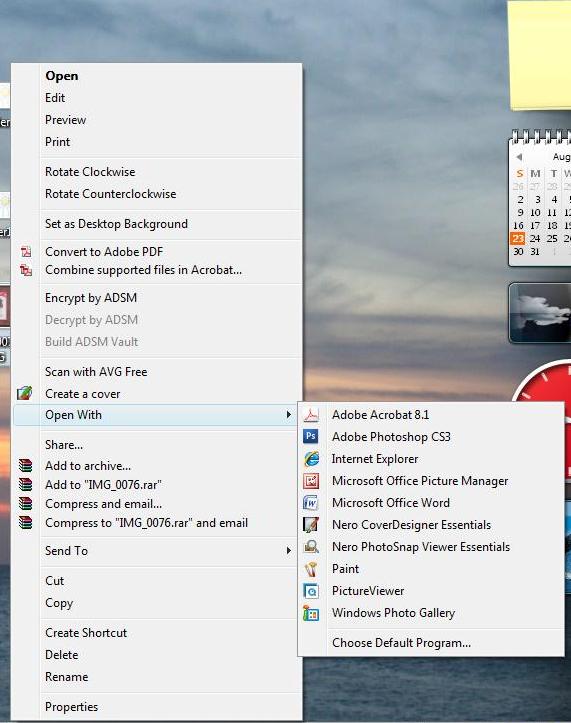Viewport: 571px width, 723px height.
Task: Open Properties from the context menu
Action: point(71,707)
